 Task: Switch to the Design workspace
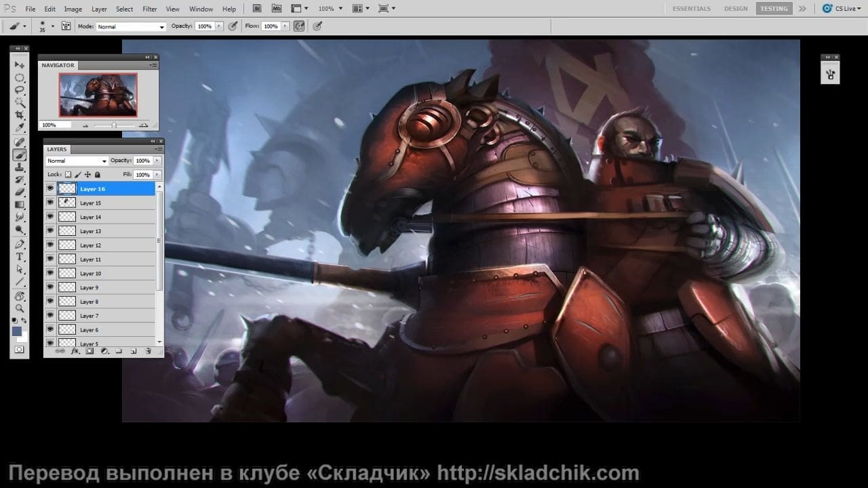(736, 9)
